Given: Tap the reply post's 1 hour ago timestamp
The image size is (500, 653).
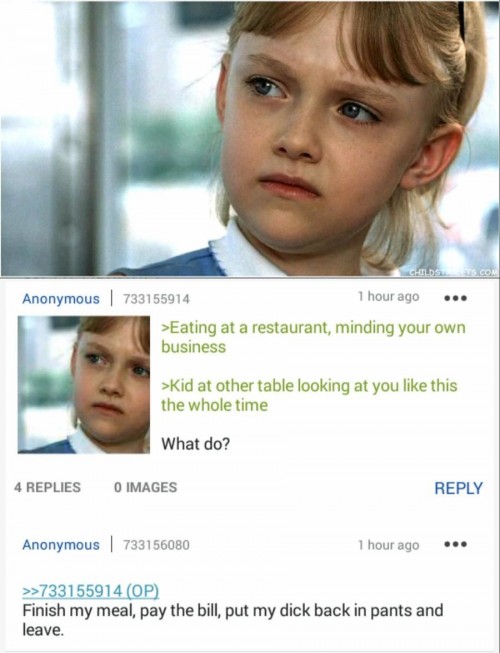Looking at the screenshot, I should pos(388,545).
